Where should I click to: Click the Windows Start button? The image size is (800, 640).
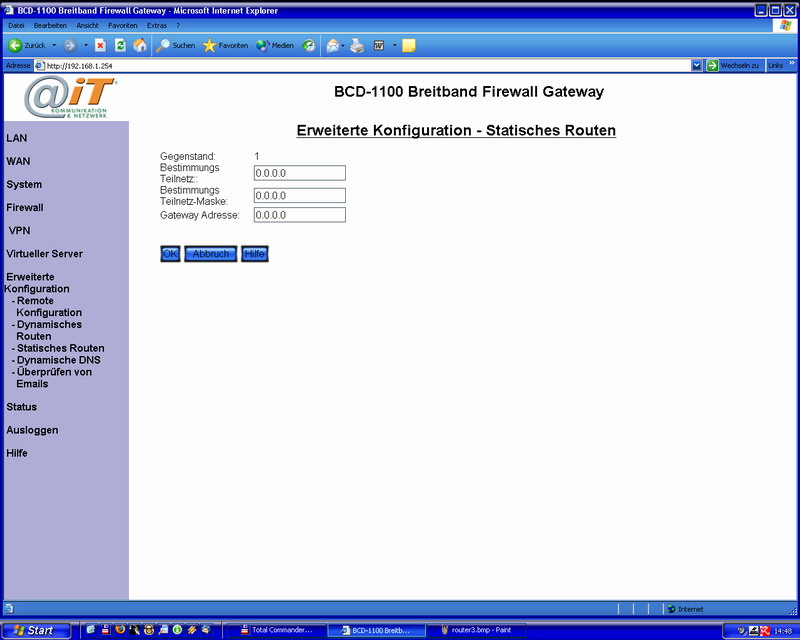coord(36,630)
